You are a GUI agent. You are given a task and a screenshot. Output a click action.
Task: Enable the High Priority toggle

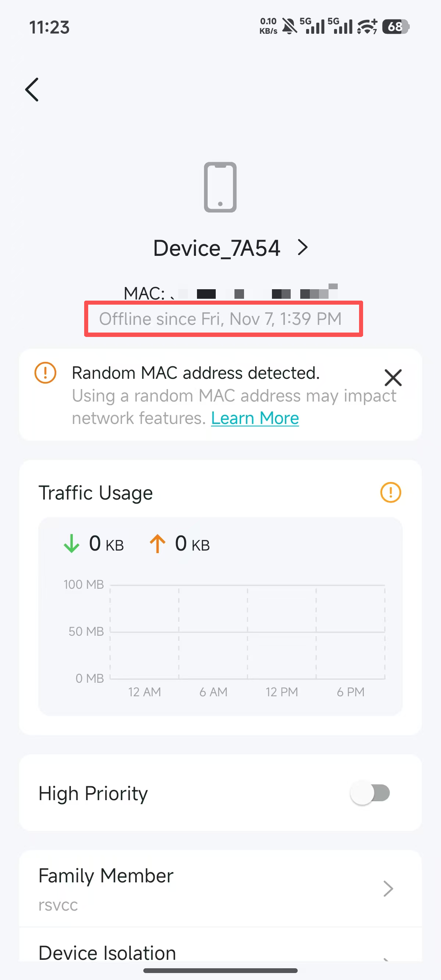click(370, 793)
